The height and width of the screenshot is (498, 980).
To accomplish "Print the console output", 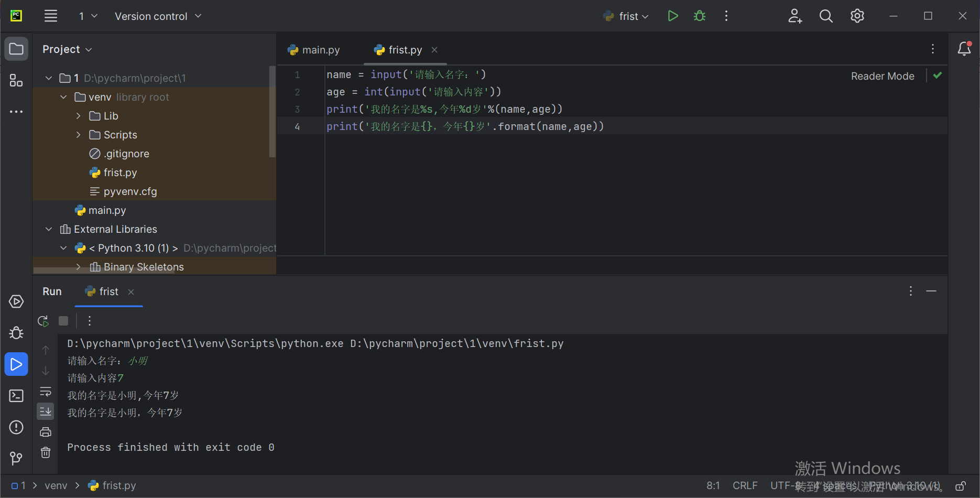I will (46, 432).
